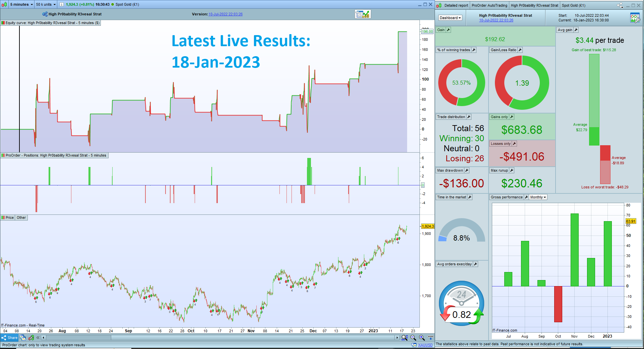Click the % of winning trades widget label

tap(453, 50)
